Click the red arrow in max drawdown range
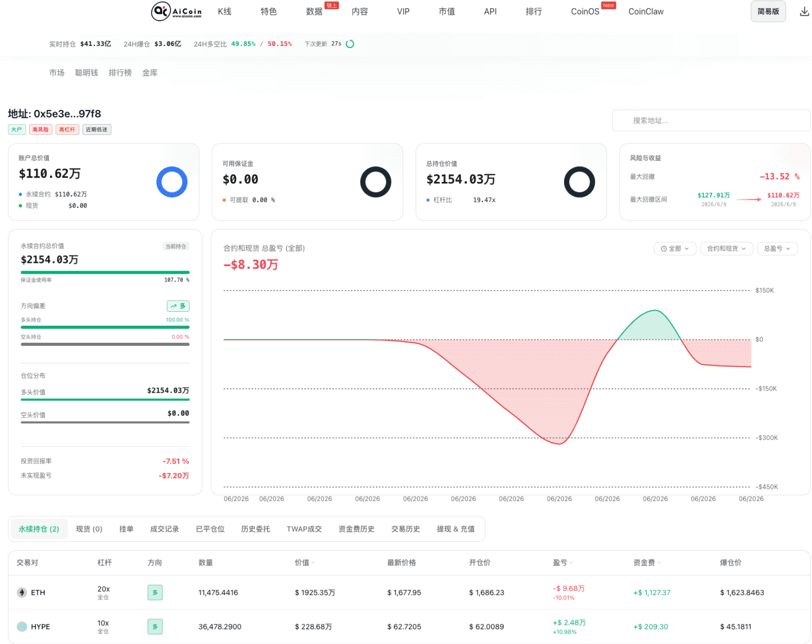 point(749,199)
